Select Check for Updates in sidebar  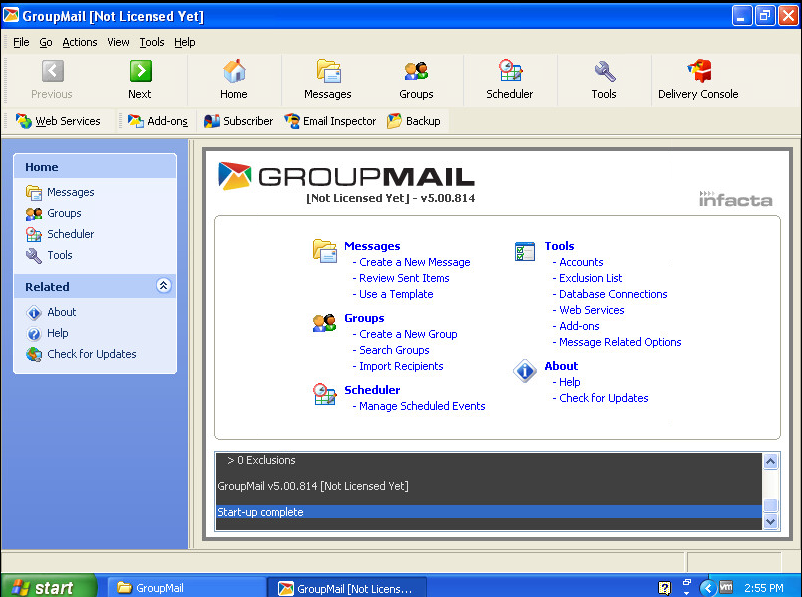click(91, 354)
